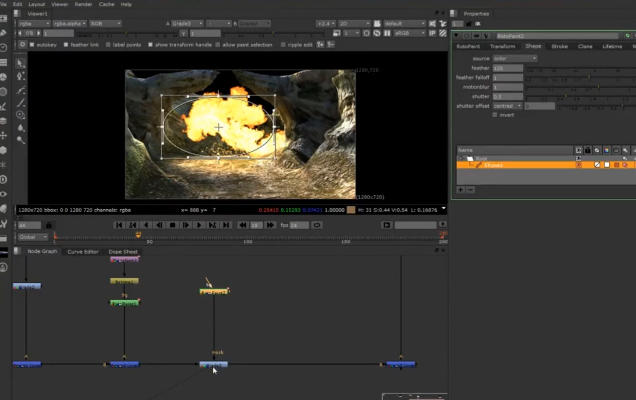Select the mask node in node graph

(214, 364)
